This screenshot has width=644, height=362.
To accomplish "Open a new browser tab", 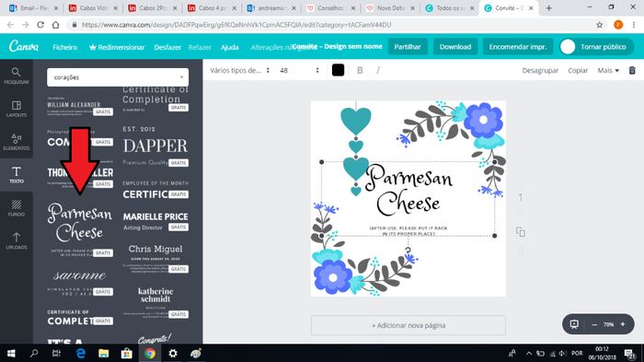I will pos(548,7).
